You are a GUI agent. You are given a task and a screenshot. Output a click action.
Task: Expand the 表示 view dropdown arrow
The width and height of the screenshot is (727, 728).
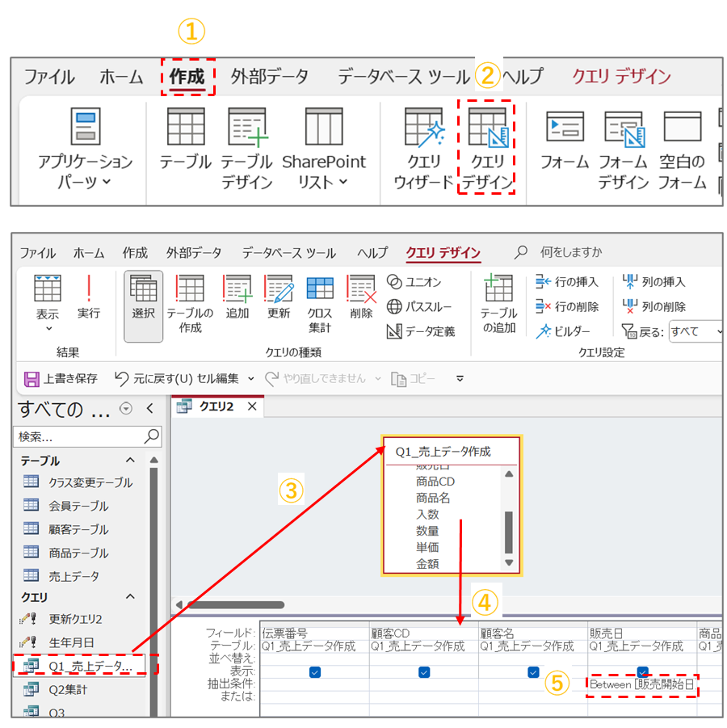pos(48,329)
